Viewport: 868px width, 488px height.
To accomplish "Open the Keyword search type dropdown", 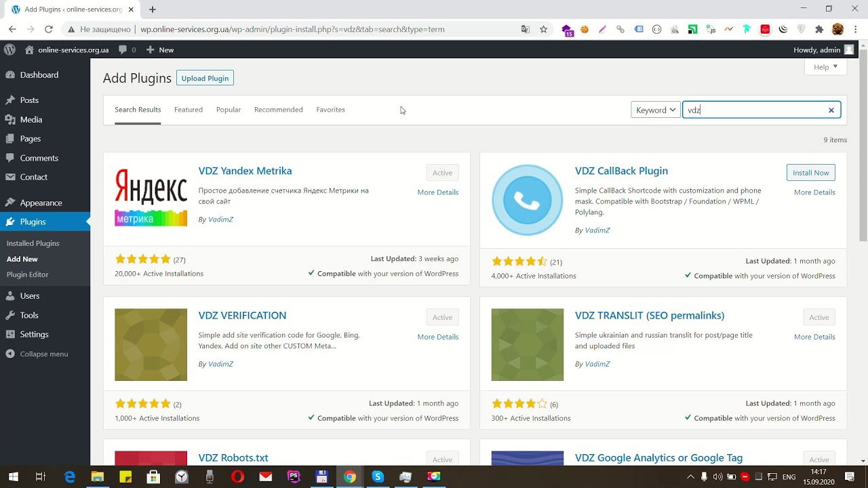I will [x=656, y=110].
